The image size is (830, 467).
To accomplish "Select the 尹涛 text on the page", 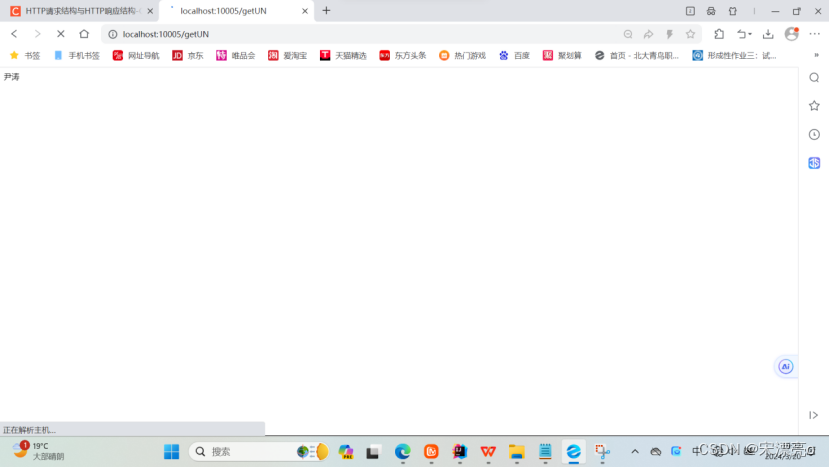I will point(12,77).
